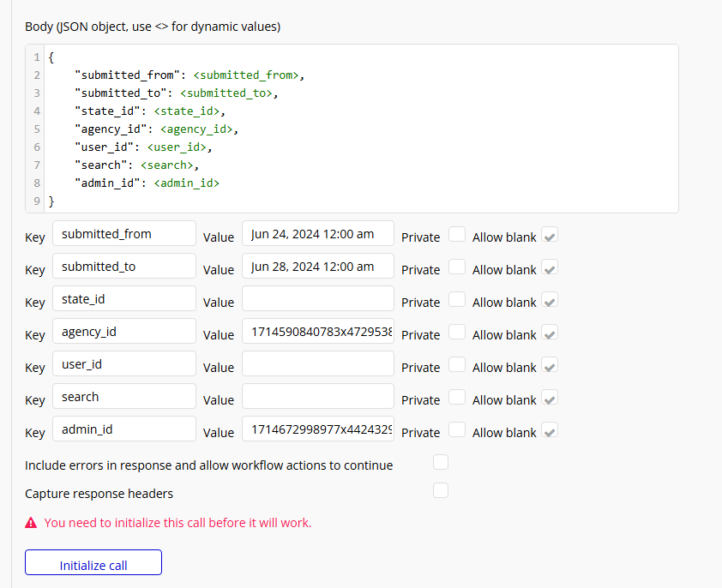The width and height of the screenshot is (722, 588).
Task: Click line number 1 in body editor
Action: click(36, 57)
